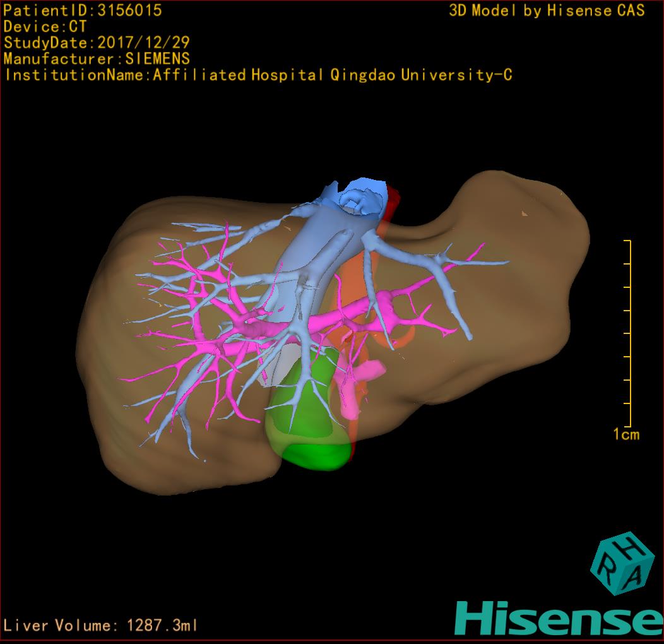Click the StudyDate:2017/12/29 text
The height and width of the screenshot is (644, 664).
pos(97,43)
